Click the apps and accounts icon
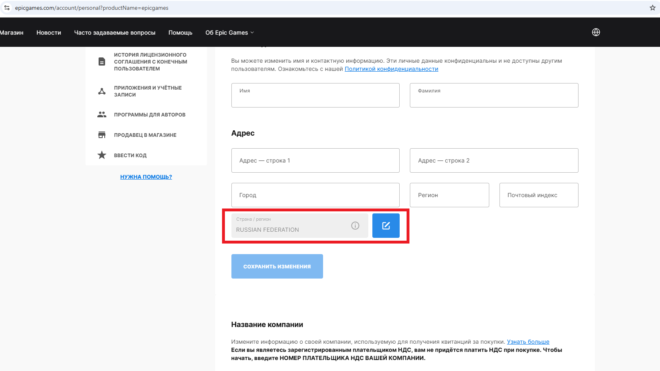The image size is (660, 371). pos(102,91)
